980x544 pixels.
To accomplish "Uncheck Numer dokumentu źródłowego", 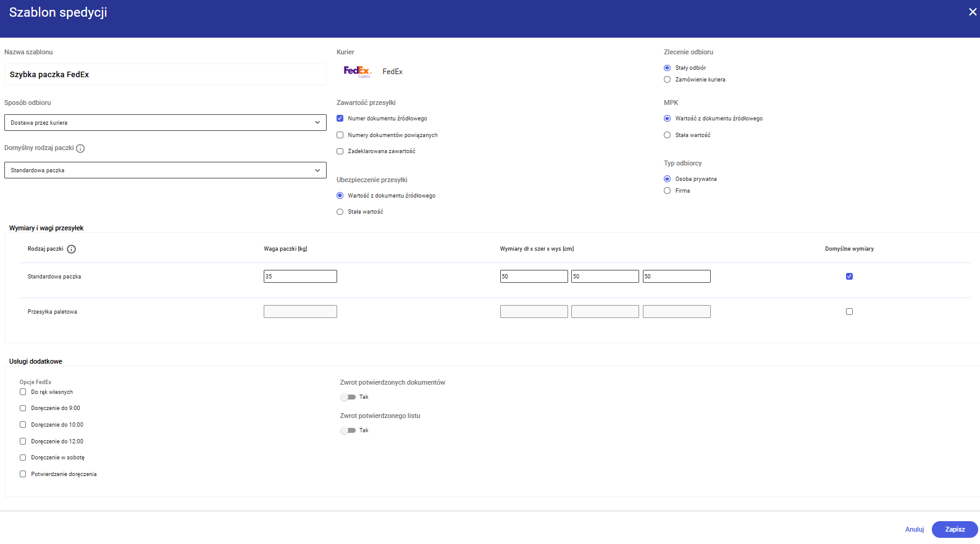I will [x=340, y=119].
